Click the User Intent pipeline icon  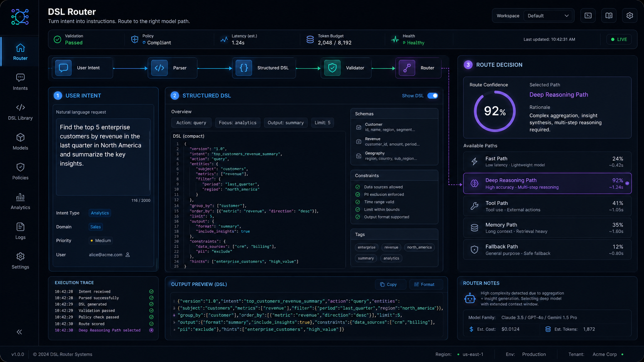pos(64,68)
